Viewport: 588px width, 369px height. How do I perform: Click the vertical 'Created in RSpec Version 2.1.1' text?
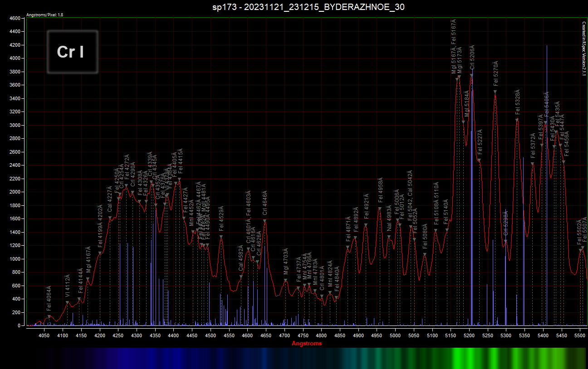583,49
